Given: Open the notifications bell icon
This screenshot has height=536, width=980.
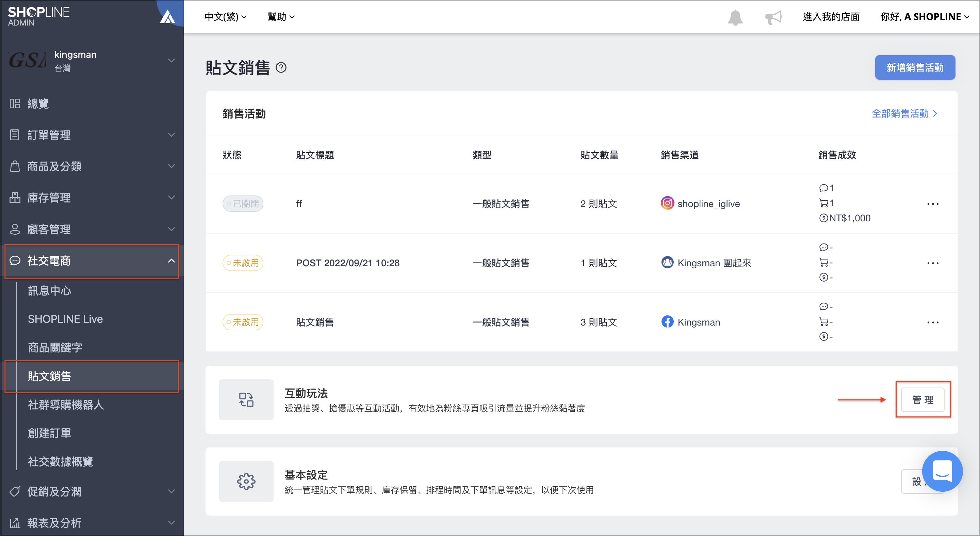Looking at the screenshot, I should point(735,17).
